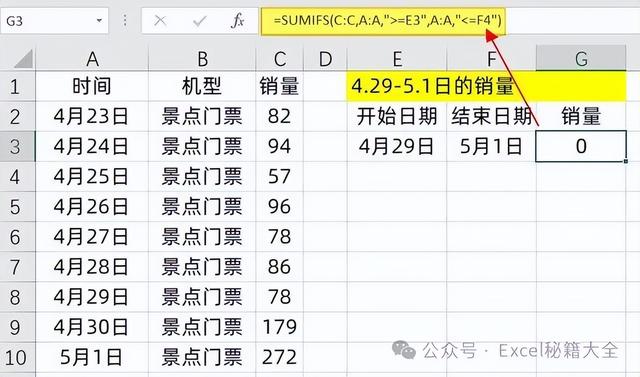Select column B header
640x377 pixels.
(x=202, y=59)
